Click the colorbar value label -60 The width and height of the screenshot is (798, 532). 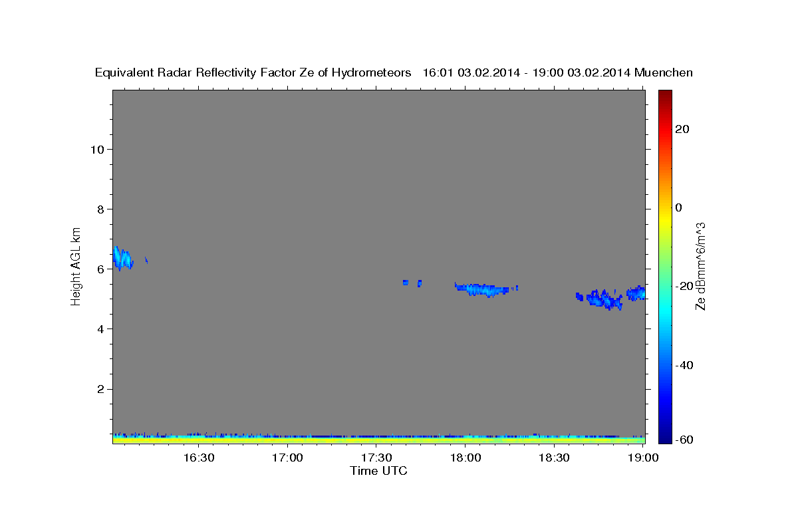(x=684, y=439)
